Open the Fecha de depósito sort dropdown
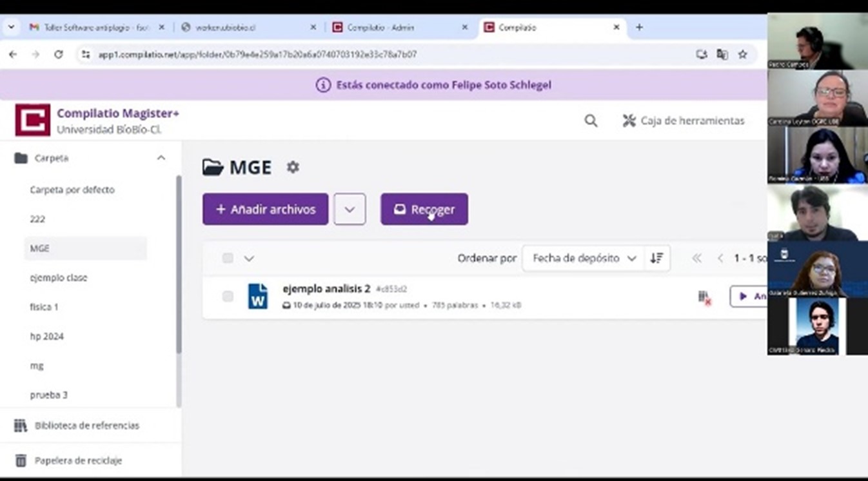Screen dimensions: 868x481 click(x=584, y=258)
